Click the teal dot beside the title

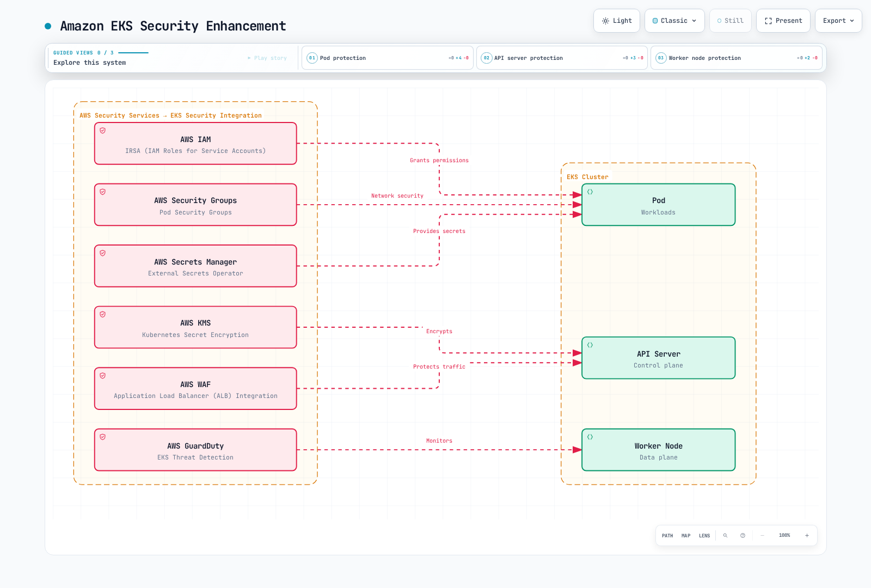pos(48,26)
